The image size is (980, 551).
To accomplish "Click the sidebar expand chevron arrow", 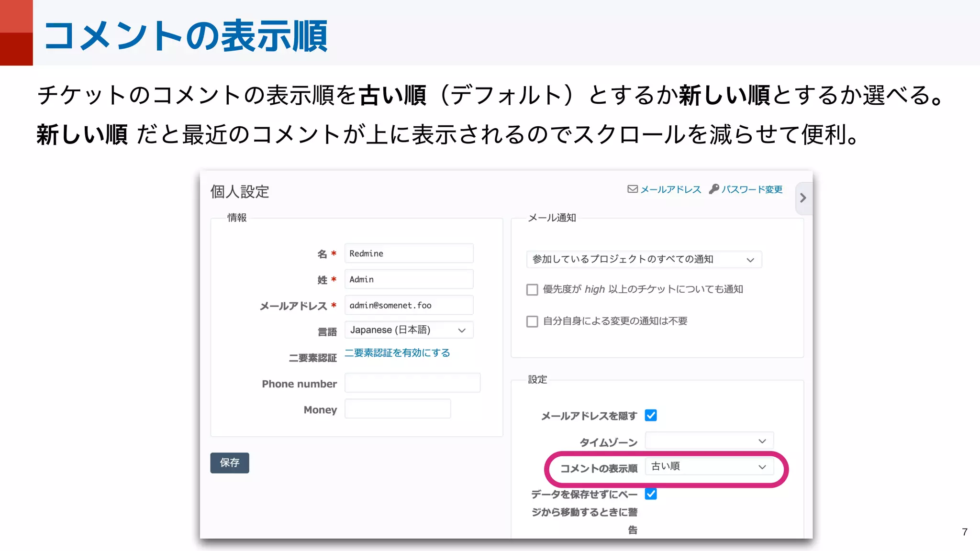I will (x=803, y=198).
